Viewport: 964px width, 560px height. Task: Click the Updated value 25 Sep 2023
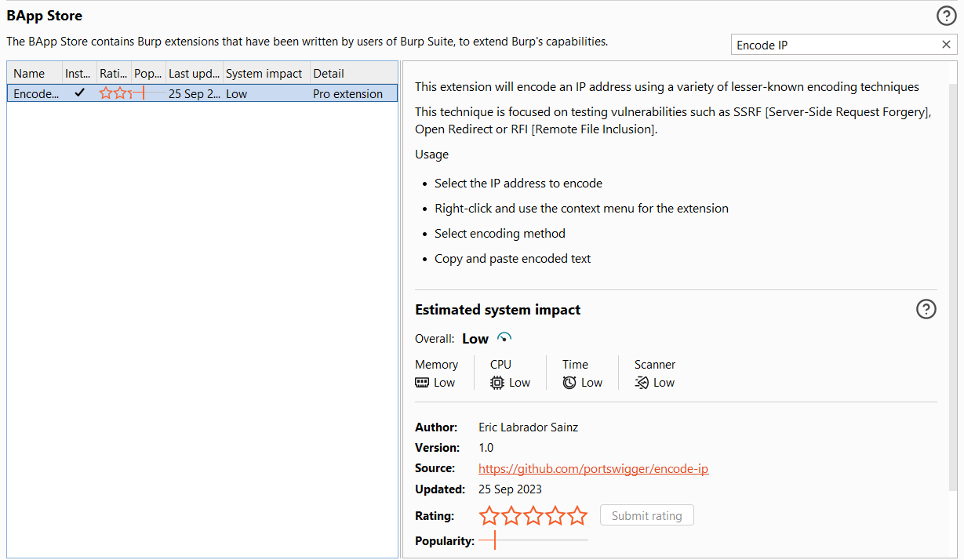pyautogui.click(x=510, y=489)
